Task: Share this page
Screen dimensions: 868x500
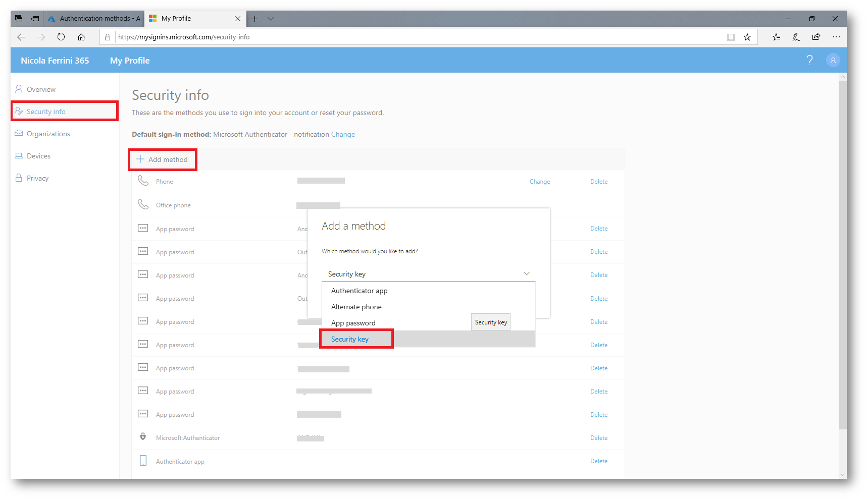Action: tap(816, 37)
